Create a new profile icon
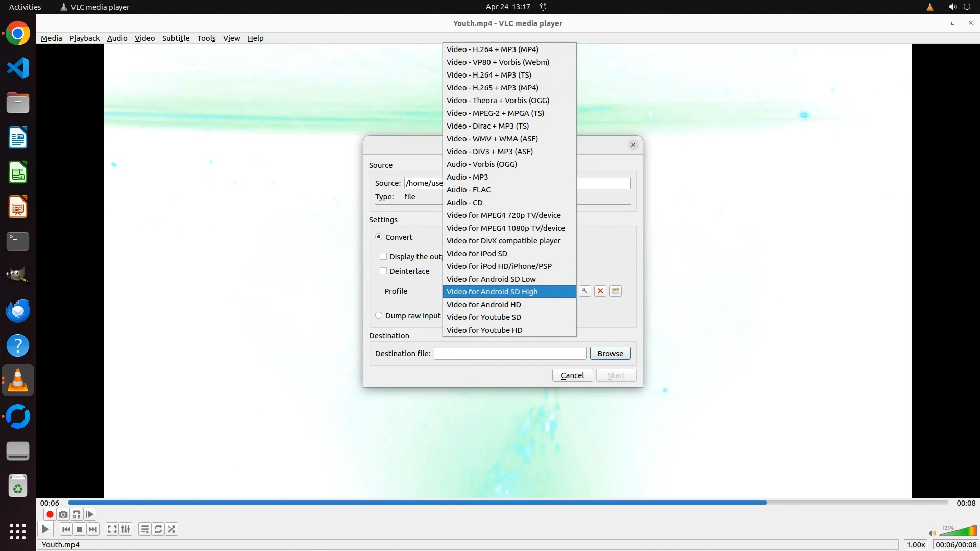The height and width of the screenshot is (551, 980). coord(616,291)
